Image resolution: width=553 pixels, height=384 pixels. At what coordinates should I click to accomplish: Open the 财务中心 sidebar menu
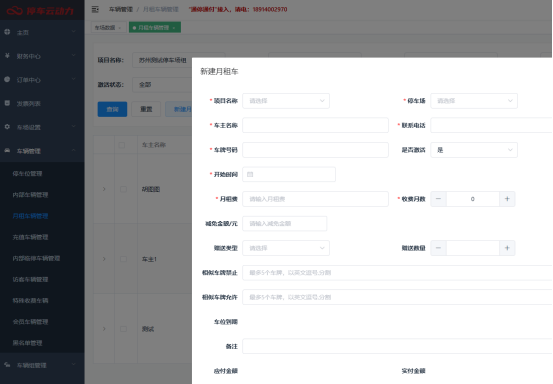[x=42, y=56]
